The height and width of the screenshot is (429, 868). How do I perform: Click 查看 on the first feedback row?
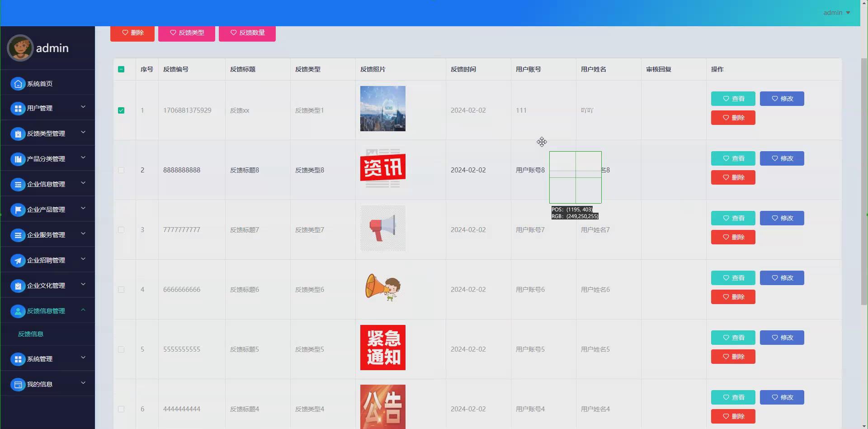tap(733, 99)
